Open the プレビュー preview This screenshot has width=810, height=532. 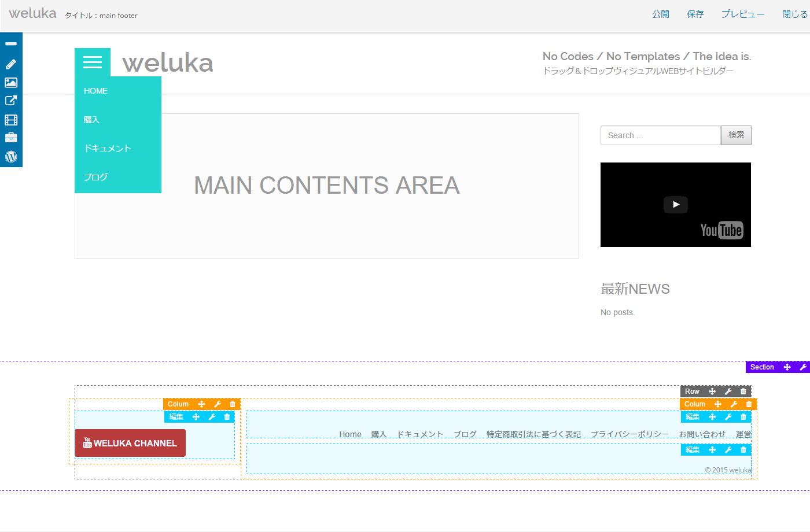pyautogui.click(x=743, y=14)
